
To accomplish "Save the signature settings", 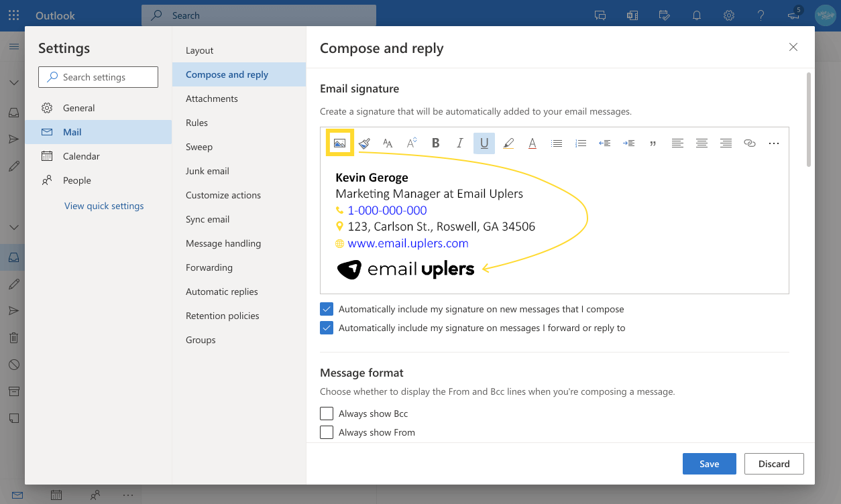I will point(709,463).
